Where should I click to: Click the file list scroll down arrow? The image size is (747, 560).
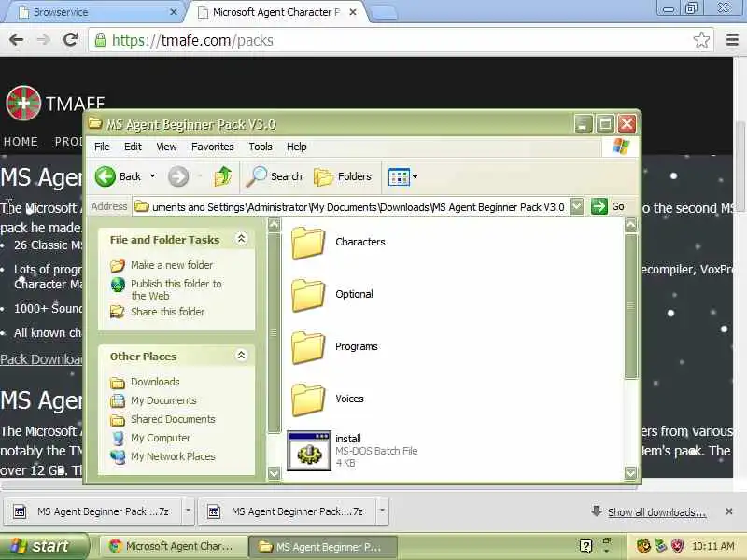tap(630, 473)
